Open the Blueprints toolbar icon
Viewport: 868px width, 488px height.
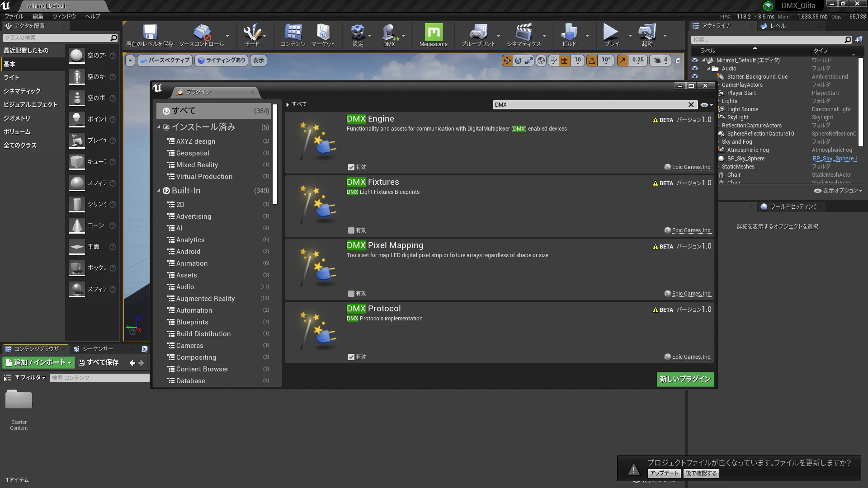[x=478, y=35]
